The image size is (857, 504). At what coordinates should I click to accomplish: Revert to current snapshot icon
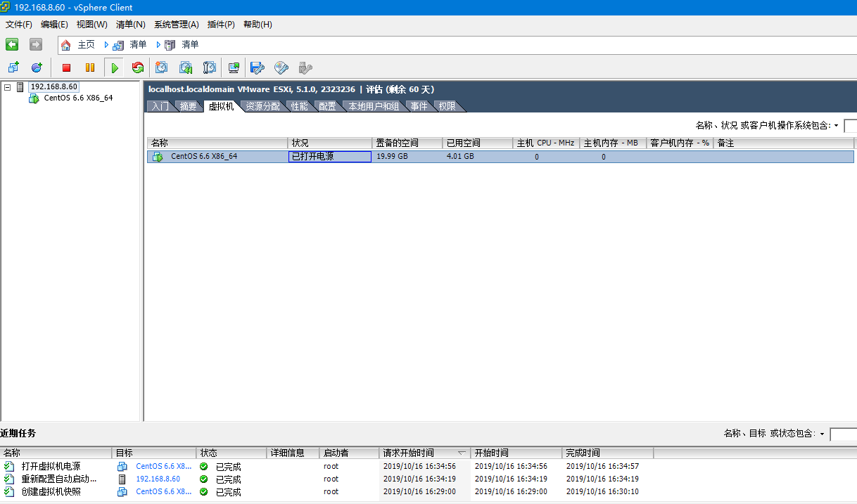coord(186,67)
